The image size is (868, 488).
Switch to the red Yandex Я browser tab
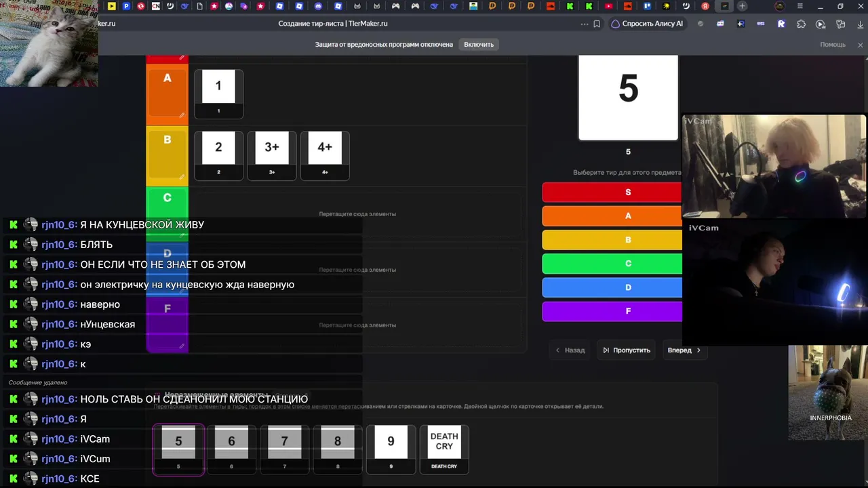point(705,6)
